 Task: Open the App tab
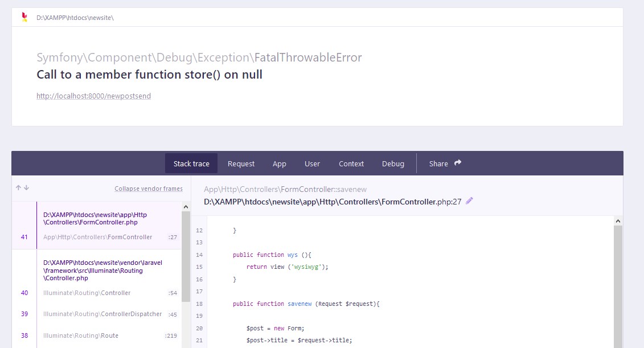click(x=279, y=163)
